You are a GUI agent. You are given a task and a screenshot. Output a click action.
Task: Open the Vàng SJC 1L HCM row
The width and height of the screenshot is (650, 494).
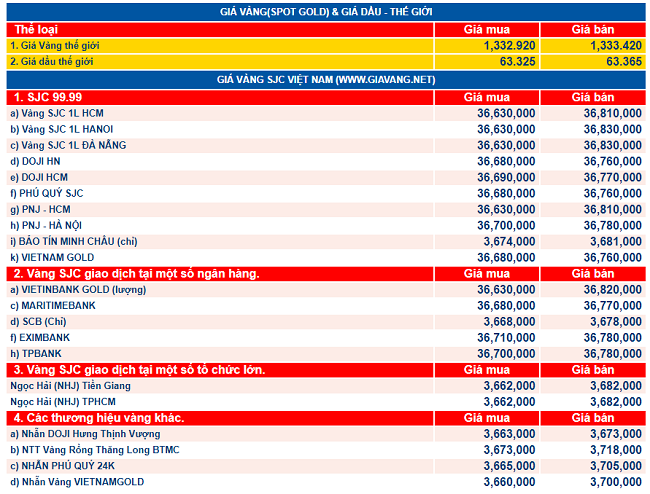click(x=326, y=114)
